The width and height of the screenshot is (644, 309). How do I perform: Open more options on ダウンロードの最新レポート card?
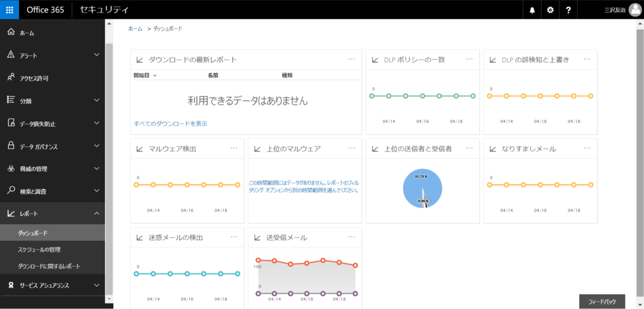[x=352, y=59]
